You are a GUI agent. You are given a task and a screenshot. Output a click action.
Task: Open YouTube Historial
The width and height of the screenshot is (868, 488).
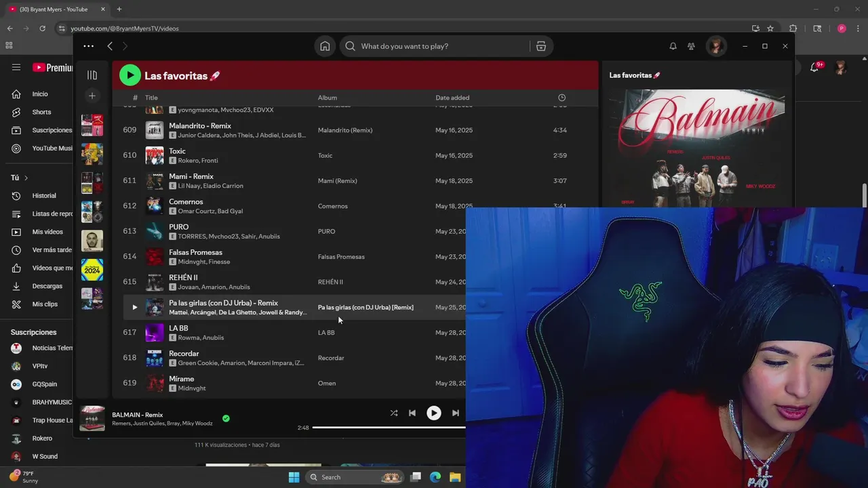43,196
